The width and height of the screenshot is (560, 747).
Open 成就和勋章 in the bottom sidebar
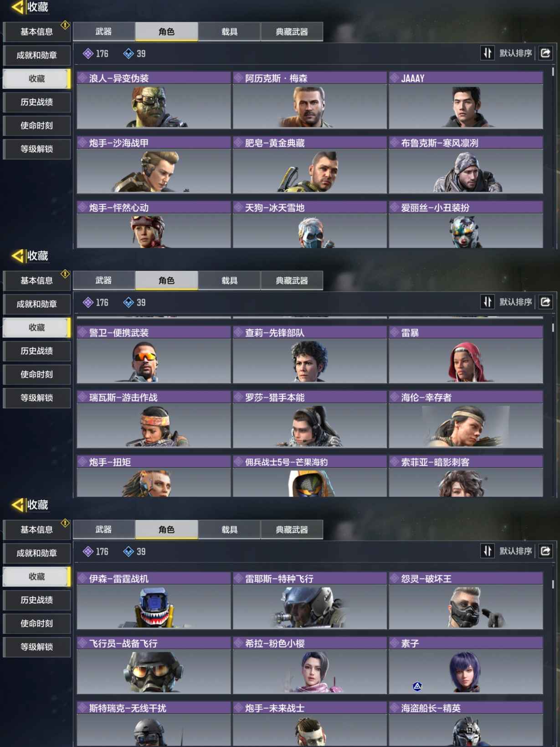coord(37,553)
